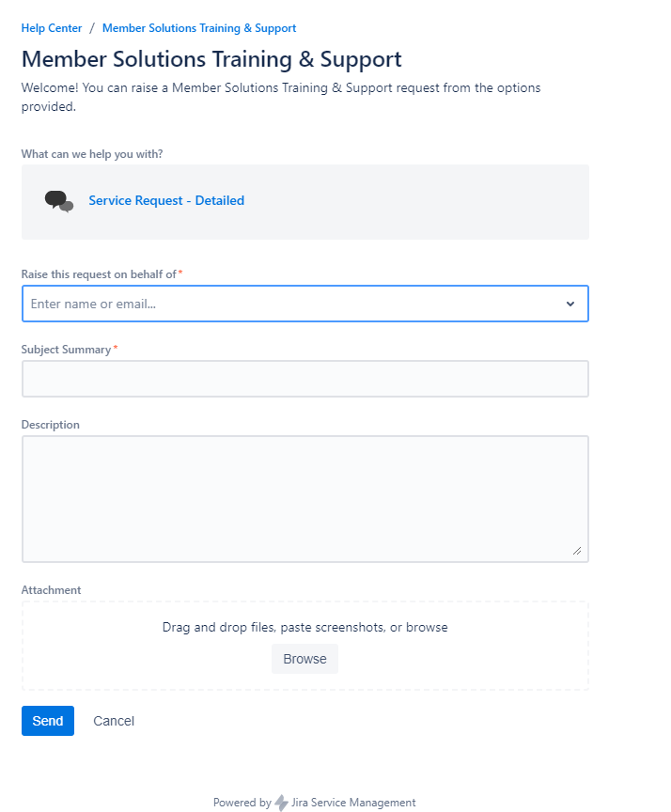Expand the on behalf of dropdown chevron
The image size is (671, 812).
pyautogui.click(x=570, y=304)
